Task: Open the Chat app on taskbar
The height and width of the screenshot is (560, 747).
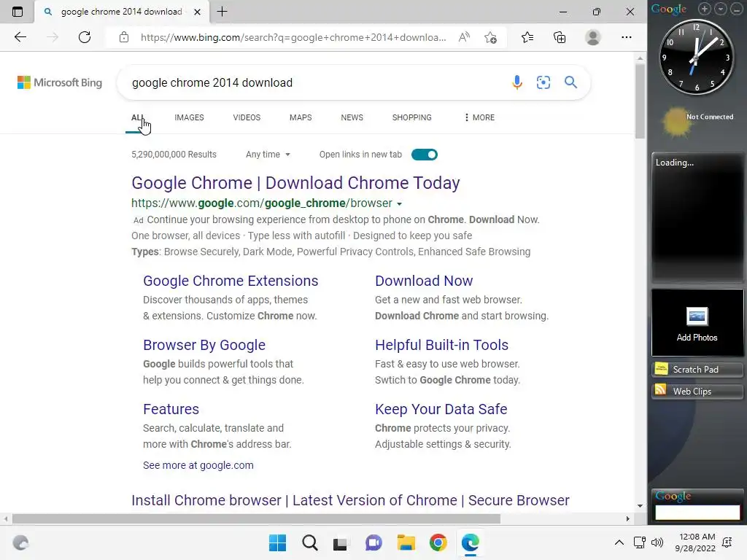Action: [x=373, y=542]
